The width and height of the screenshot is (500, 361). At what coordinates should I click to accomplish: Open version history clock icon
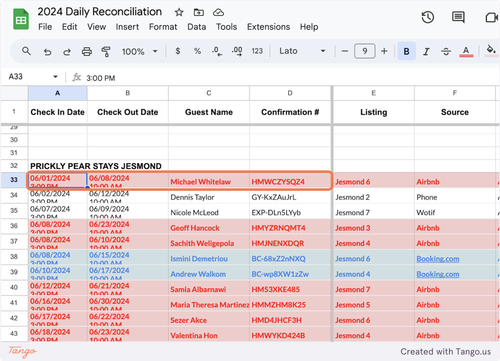pos(428,17)
